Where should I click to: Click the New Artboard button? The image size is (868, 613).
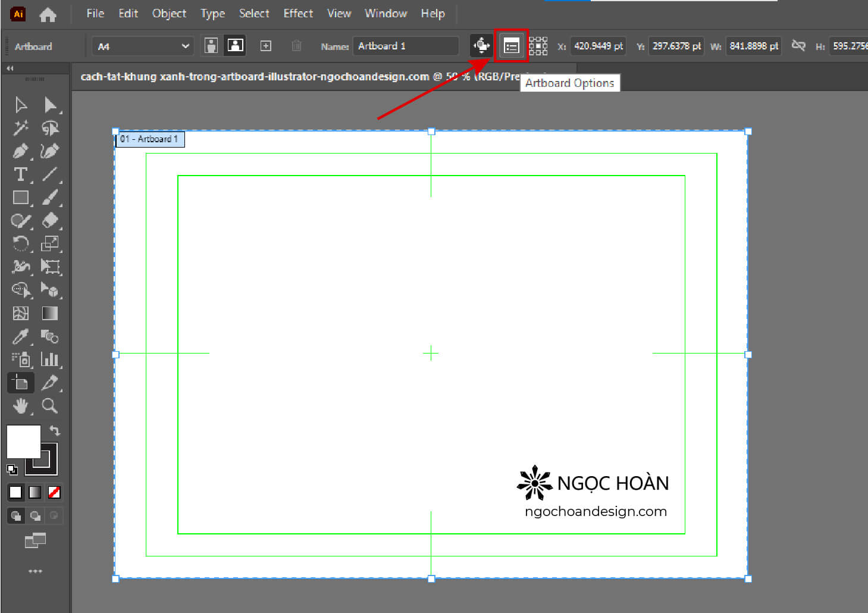[x=266, y=46]
